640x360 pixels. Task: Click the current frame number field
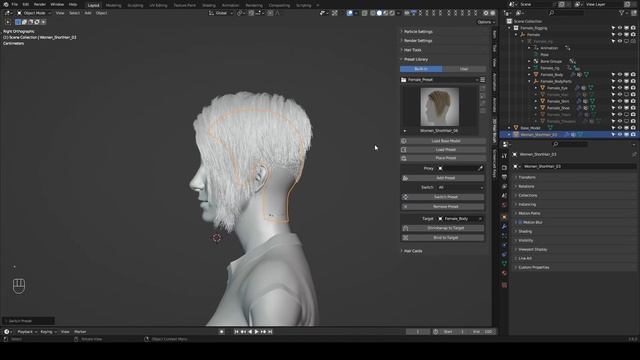point(418,332)
